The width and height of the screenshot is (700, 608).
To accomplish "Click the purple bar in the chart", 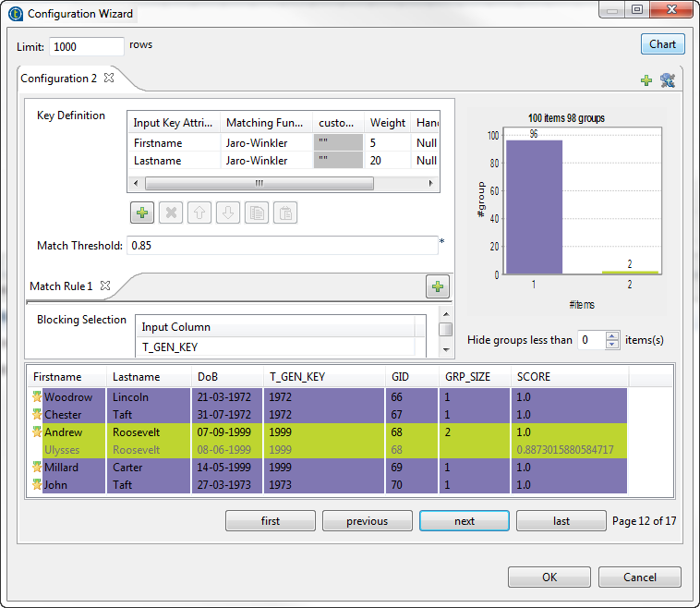I will pyautogui.click(x=534, y=207).
